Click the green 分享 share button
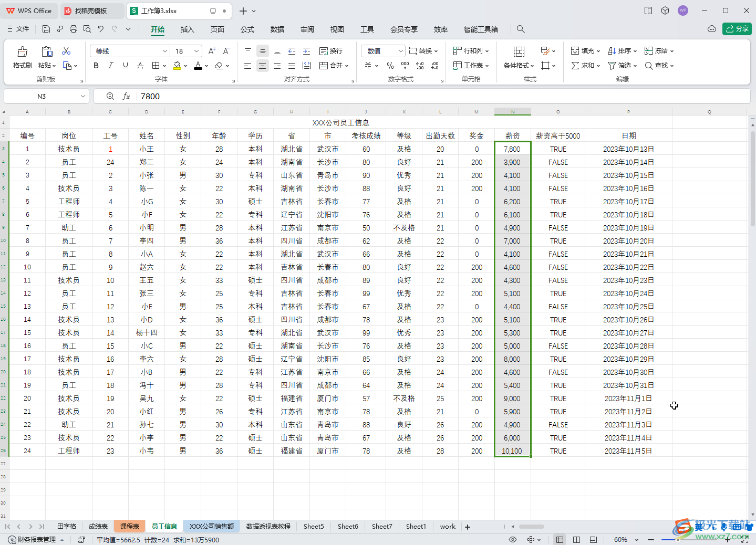Viewport: 756px width, 545px height. 737,29
